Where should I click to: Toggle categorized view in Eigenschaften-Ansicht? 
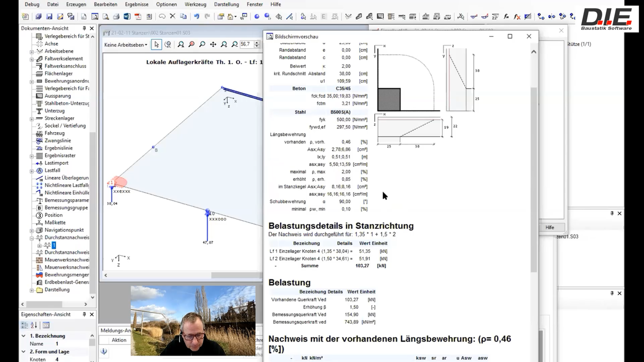point(24,325)
